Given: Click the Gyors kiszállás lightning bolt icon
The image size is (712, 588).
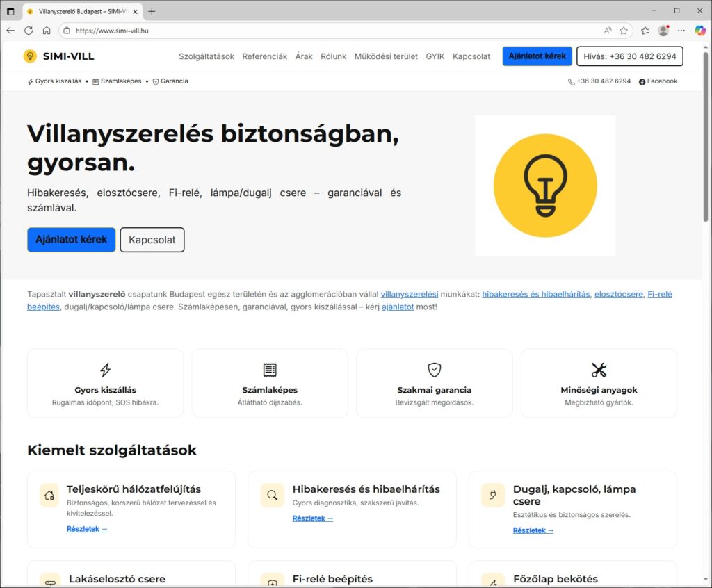Looking at the screenshot, I should click(x=106, y=370).
